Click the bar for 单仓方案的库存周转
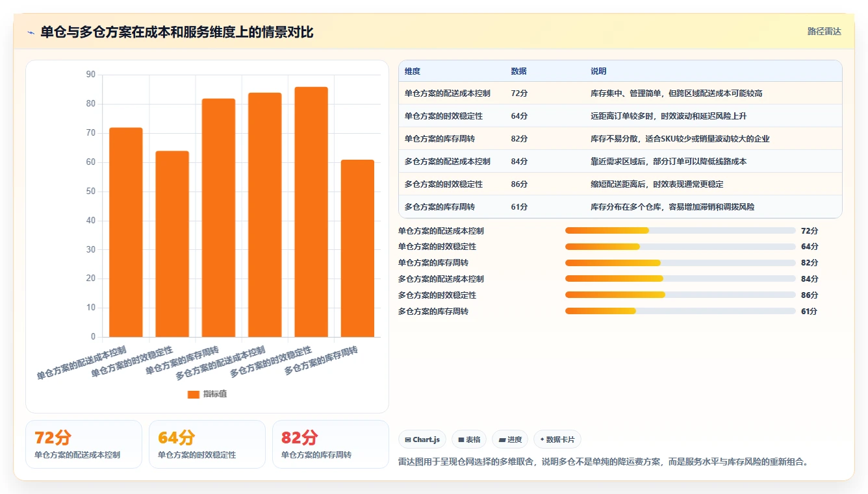 click(x=218, y=217)
